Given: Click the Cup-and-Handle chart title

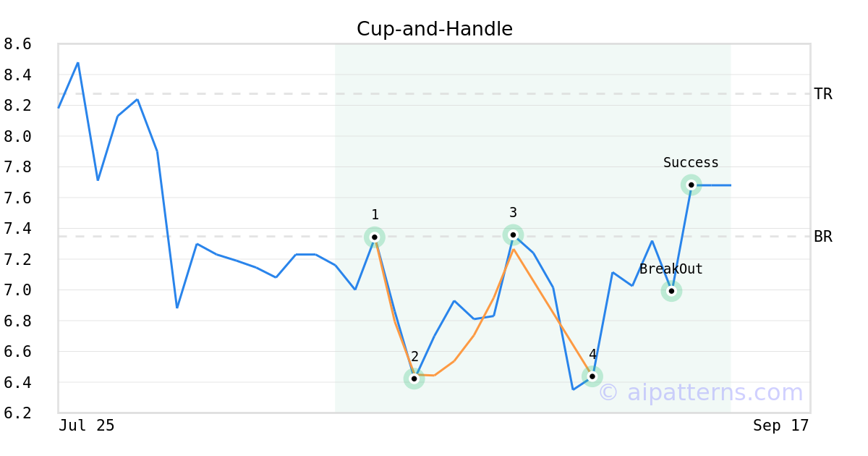Looking at the screenshot, I should pos(435,29).
